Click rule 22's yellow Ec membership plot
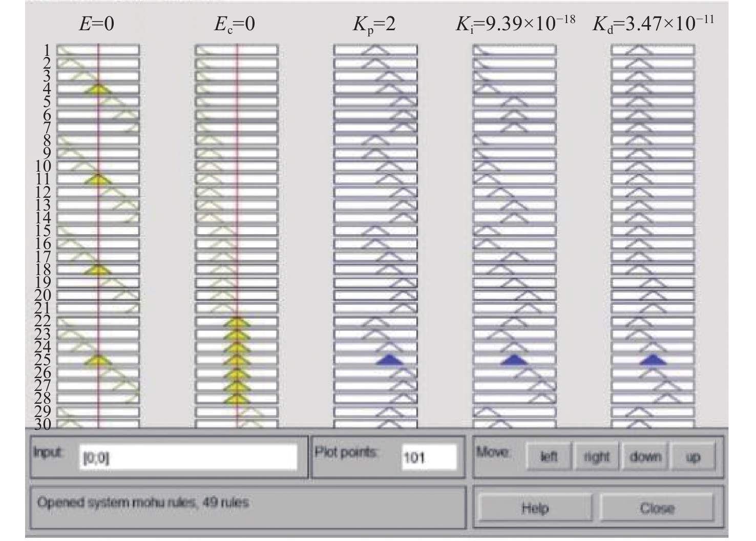 (x=237, y=322)
